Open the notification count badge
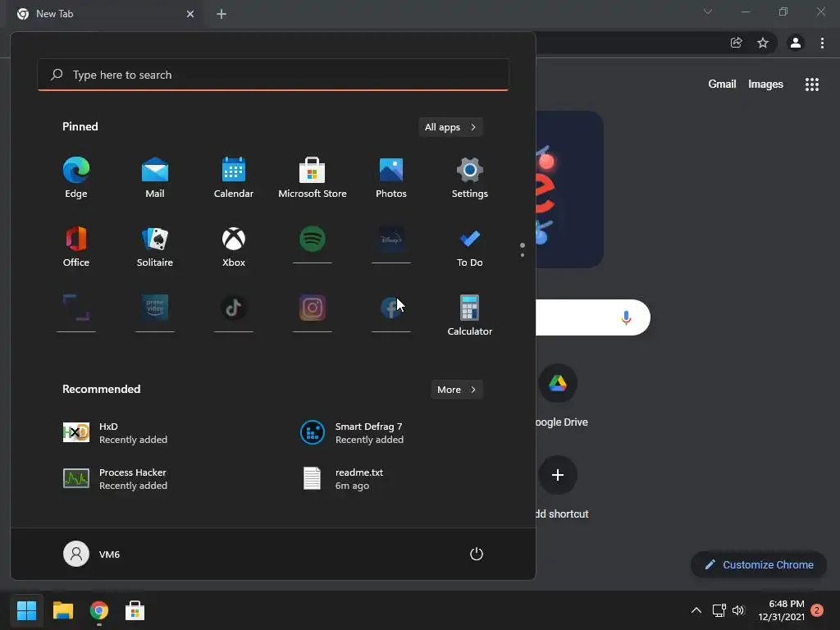Viewport: 840px width, 630px height. (817, 610)
